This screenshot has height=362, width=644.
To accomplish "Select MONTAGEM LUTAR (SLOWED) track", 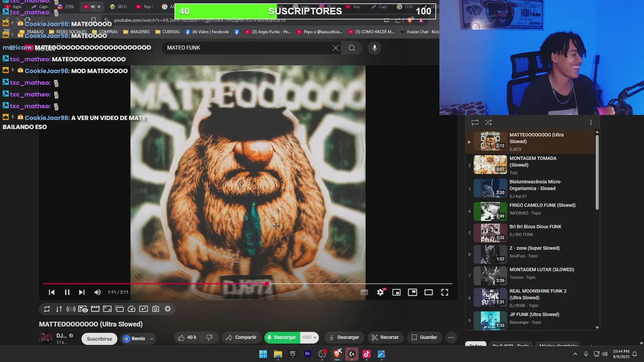I will [x=530, y=276].
